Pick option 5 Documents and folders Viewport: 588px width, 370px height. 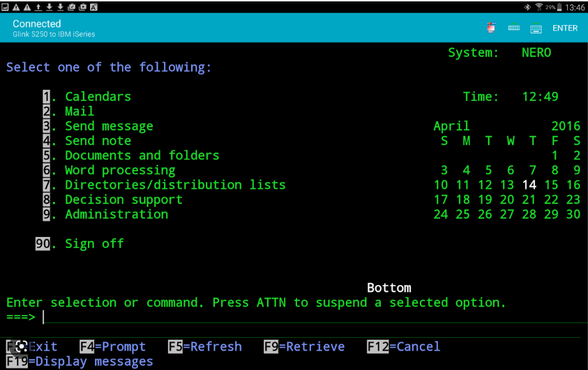pyautogui.click(x=142, y=155)
